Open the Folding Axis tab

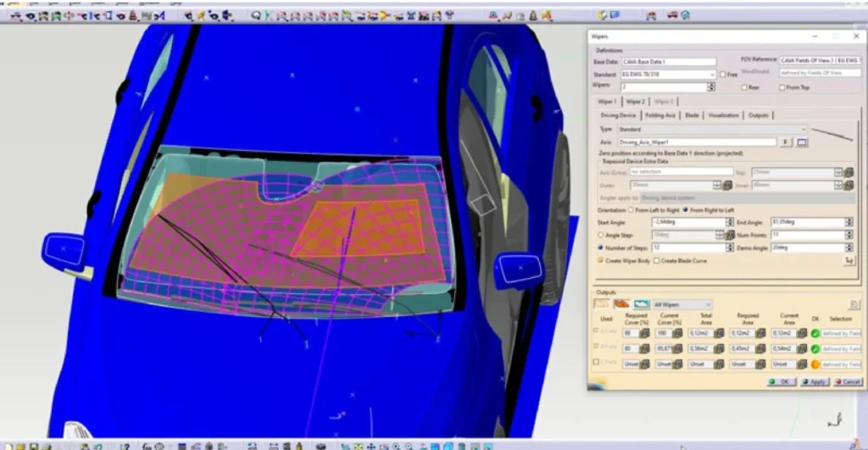(x=659, y=115)
